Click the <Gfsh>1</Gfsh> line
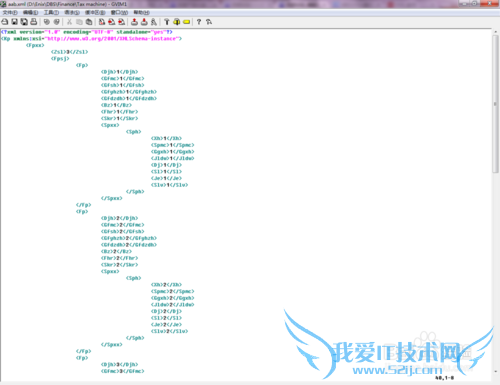500x385 pixels. tap(122, 85)
